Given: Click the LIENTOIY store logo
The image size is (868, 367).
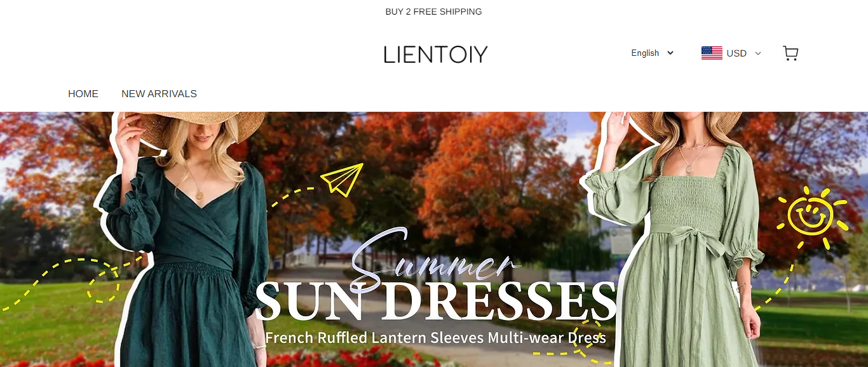Looking at the screenshot, I should point(435,55).
